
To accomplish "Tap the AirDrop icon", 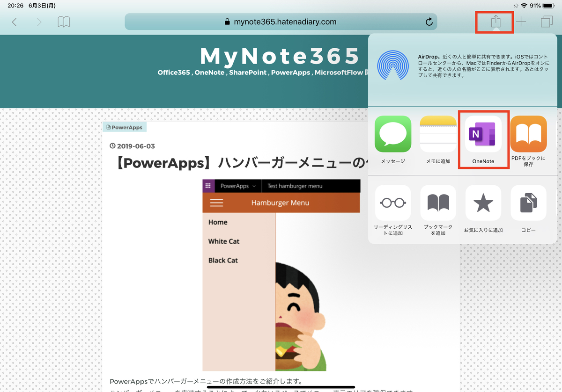I will coord(393,65).
